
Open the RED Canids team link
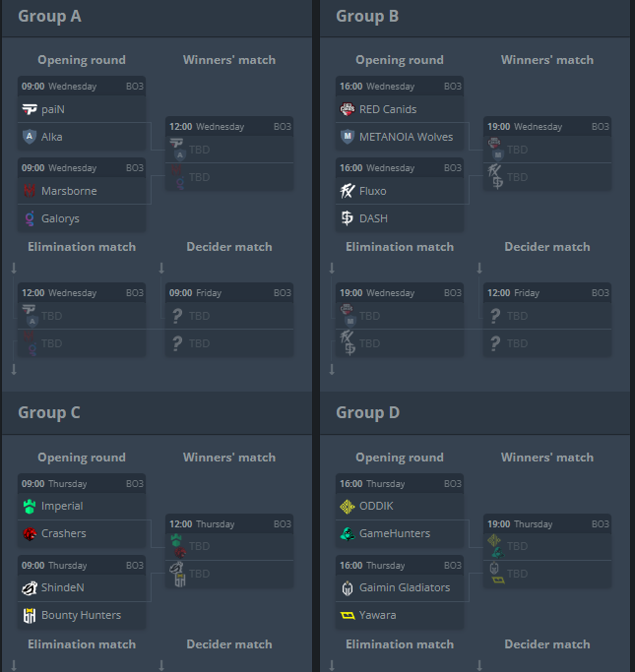point(388,110)
